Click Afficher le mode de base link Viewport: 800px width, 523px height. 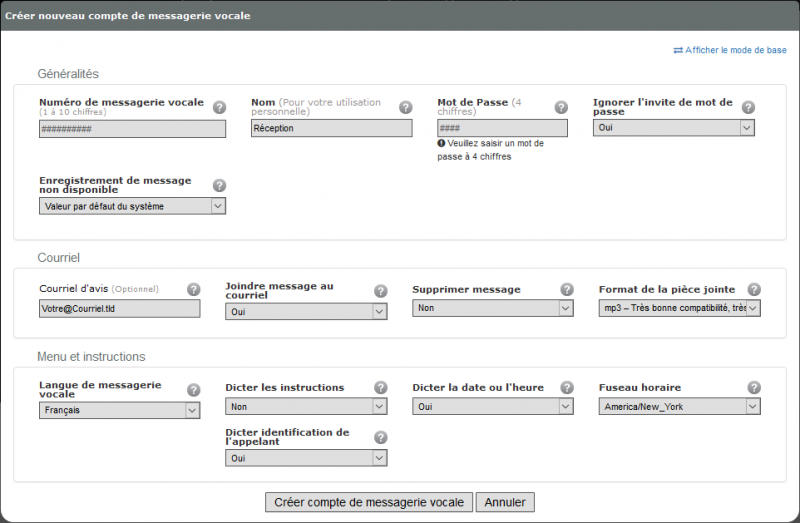pos(730,50)
